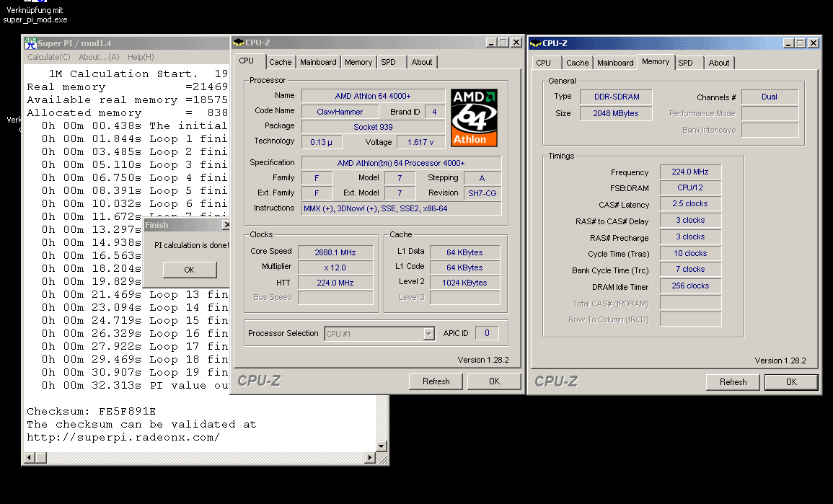Close the Finish dialog with its X

pos(226,225)
